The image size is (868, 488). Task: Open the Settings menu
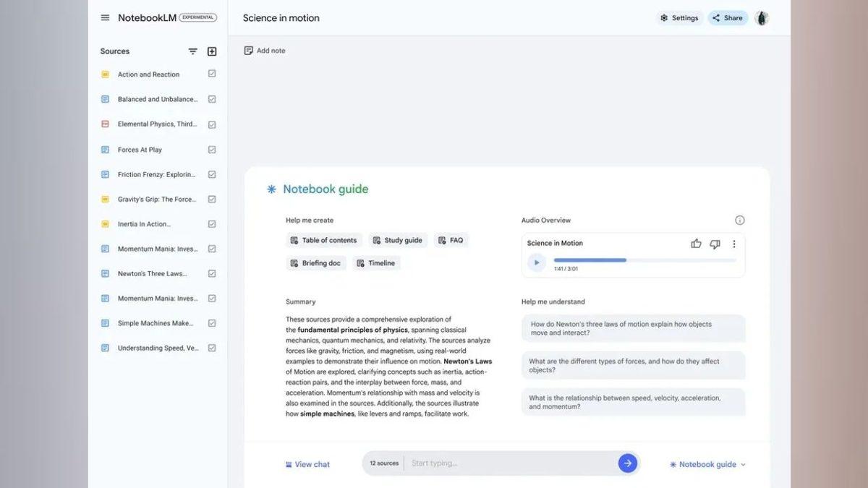pyautogui.click(x=678, y=17)
